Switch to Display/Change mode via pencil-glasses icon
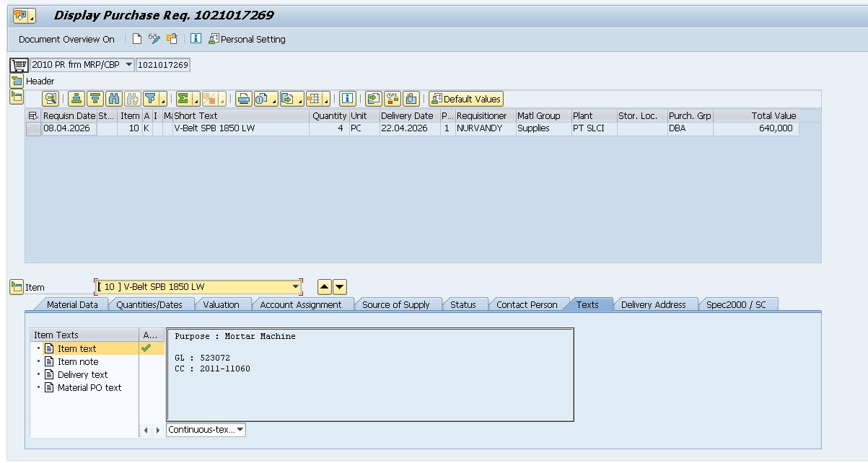Image resolution: width=868 pixels, height=463 pixels. pos(154,39)
